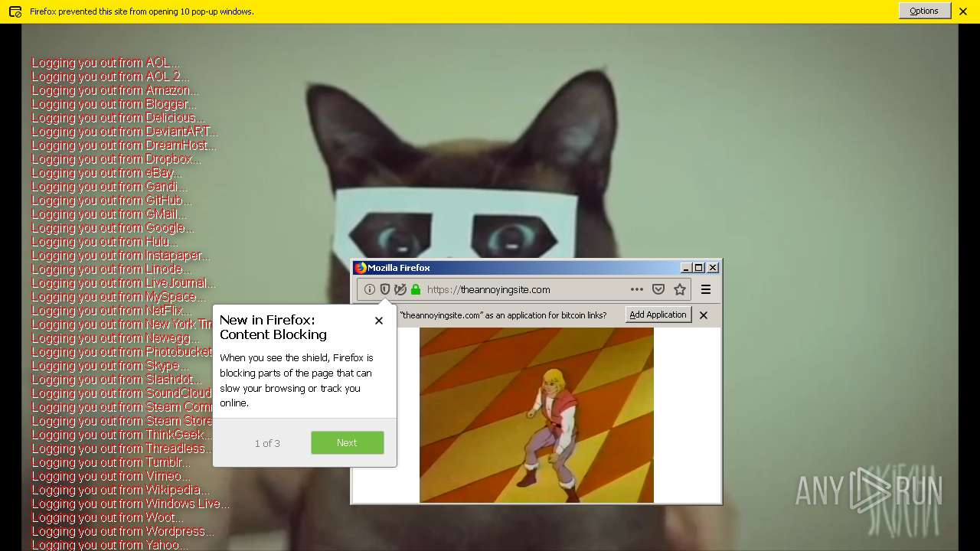Image resolution: width=980 pixels, height=551 pixels.
Task: Close the Content Blocking tour popup
Action: pos(379,321)
